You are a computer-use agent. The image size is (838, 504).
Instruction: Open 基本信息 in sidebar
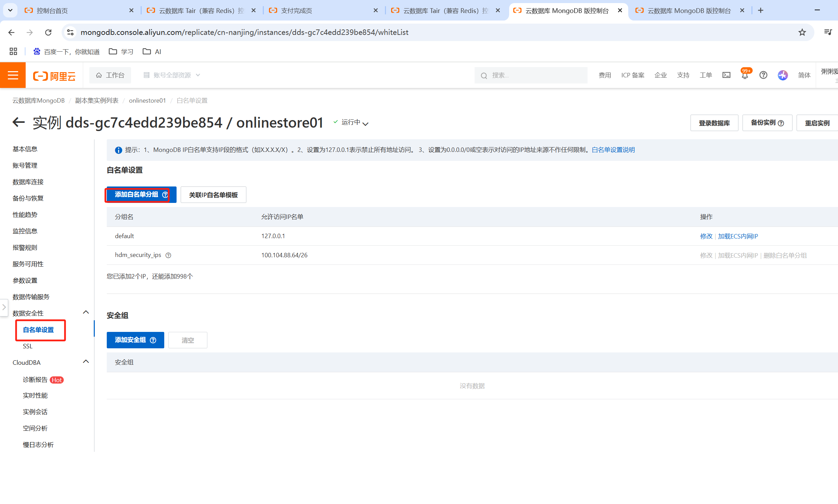pyautogui.click(x=25, y=149)
